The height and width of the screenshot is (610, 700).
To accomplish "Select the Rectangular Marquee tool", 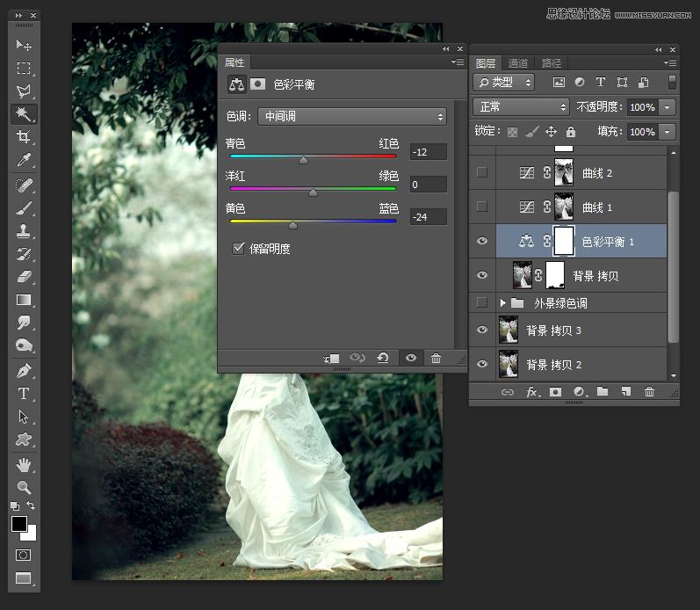I will (24, 68).
